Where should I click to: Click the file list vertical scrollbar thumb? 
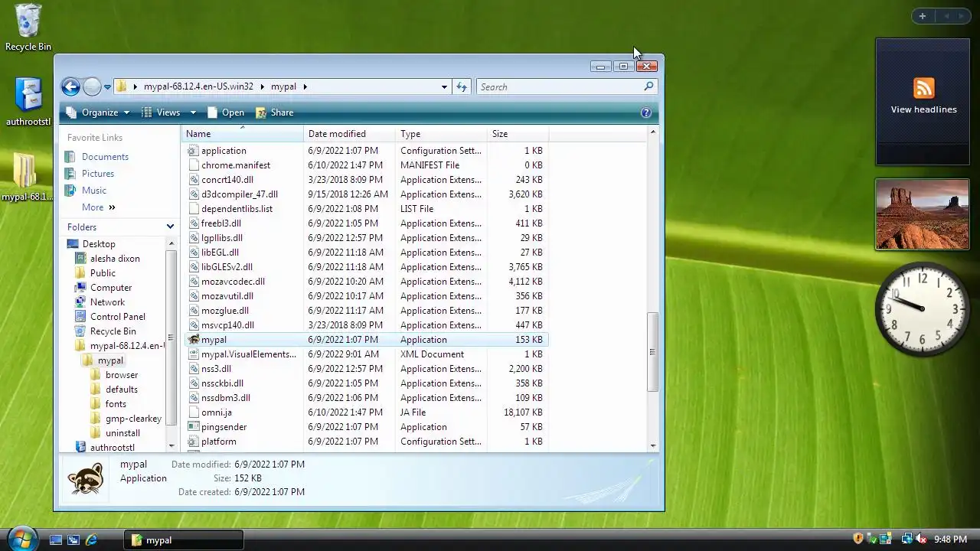(x=652, y=352)
